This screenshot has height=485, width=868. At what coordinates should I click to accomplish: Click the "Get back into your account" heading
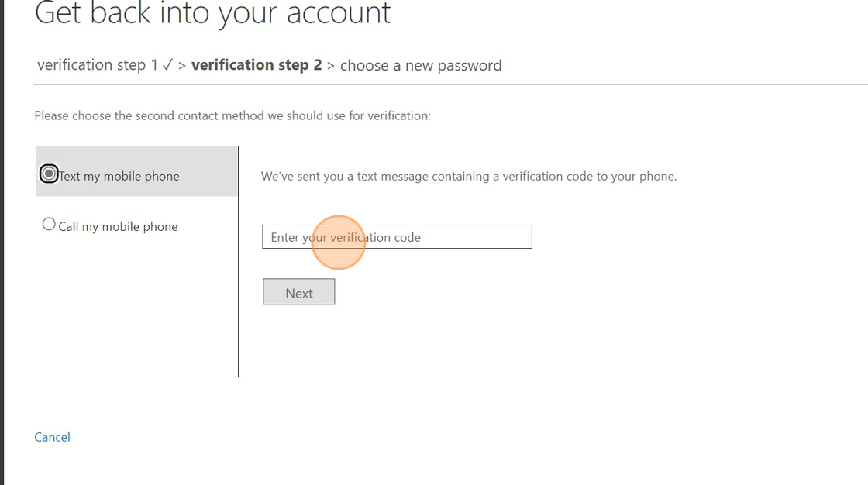tap(213, 13)
